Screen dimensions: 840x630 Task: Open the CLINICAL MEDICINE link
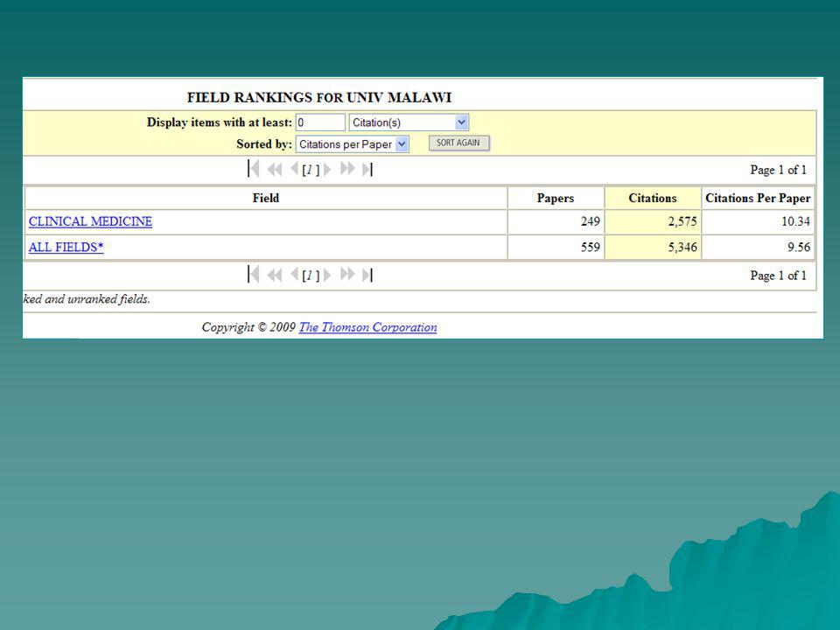pyautogui.click(x=90, y=221)
